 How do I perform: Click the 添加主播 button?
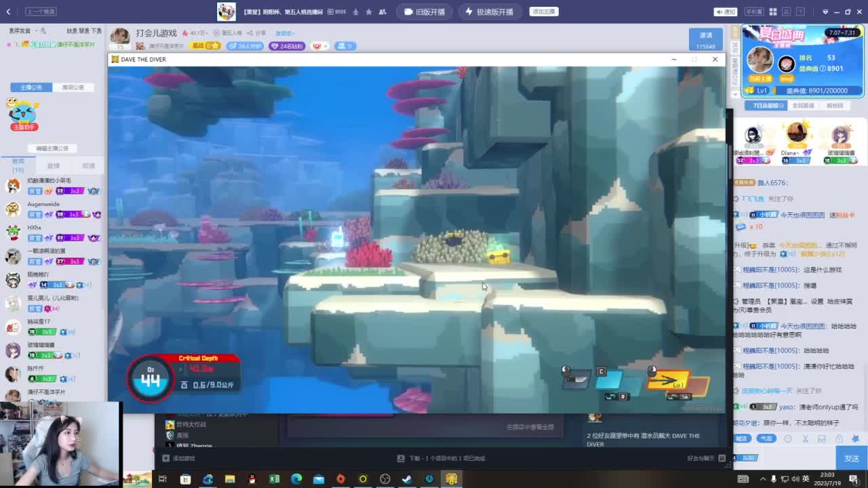click(544, 12)
